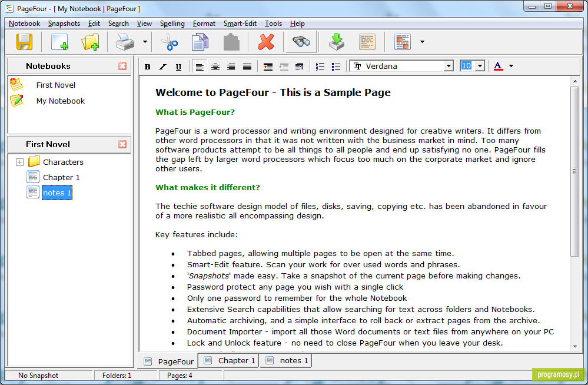The image size is (588, 385).
Task: Switch to the notes 1 tab
Action: pyautogui.click(x=287, y=361)
